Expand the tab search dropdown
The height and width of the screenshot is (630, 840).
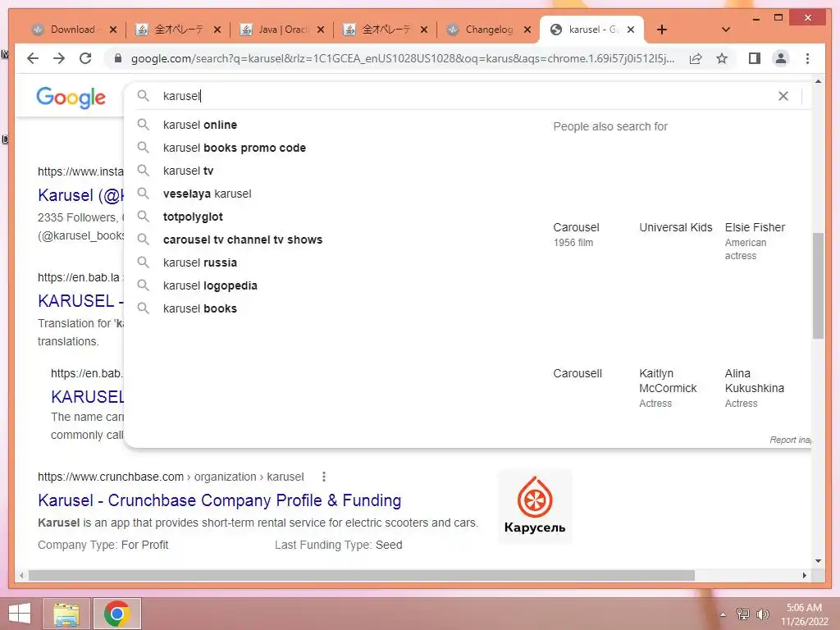pos(726,30)
